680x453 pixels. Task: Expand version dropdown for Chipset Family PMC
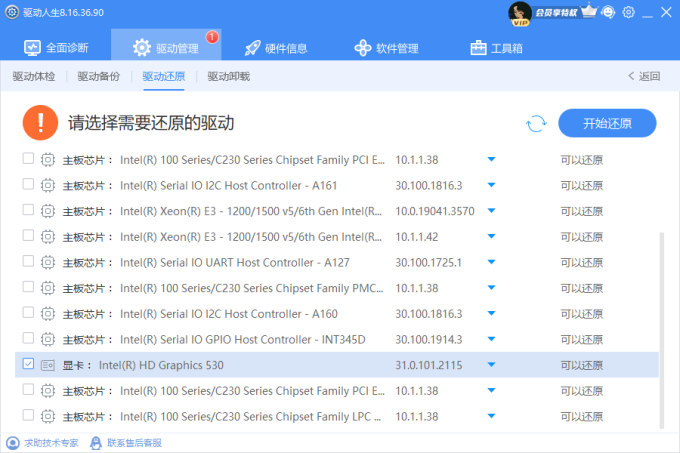click(x=491, y=287)
